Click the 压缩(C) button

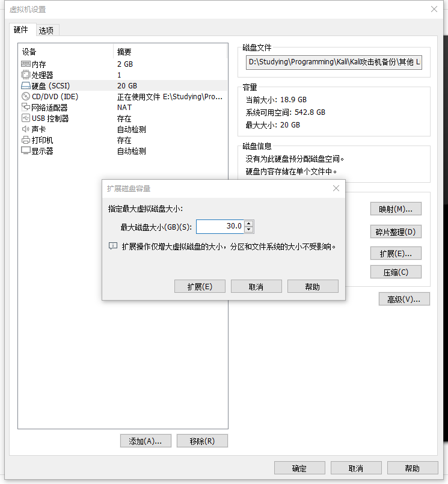coord(396,272)
